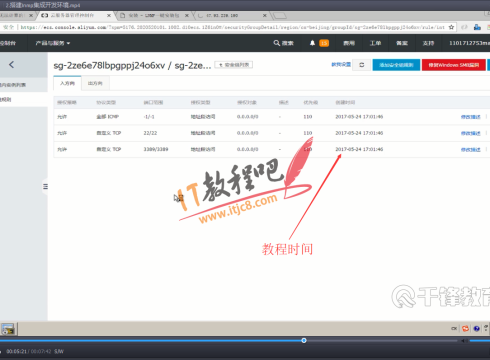490x360 pixels.
Task: Close the 47.93.228.180 browser tab
Action: coord(265,15)
